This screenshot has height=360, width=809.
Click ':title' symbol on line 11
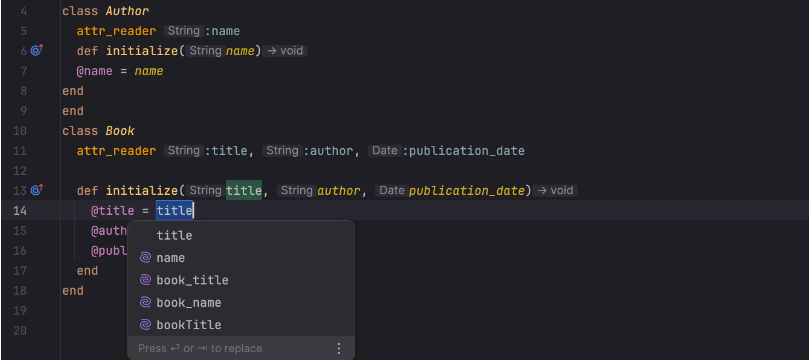(x=226, y=151)
